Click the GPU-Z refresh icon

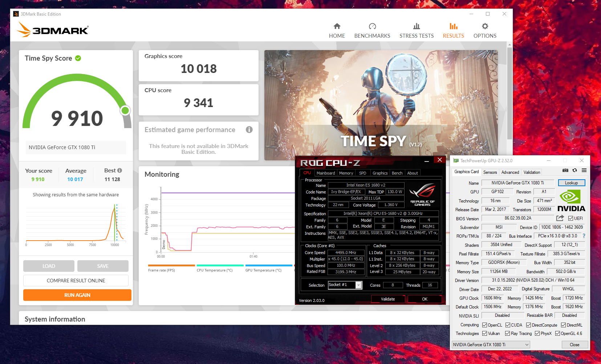point(574,170)
